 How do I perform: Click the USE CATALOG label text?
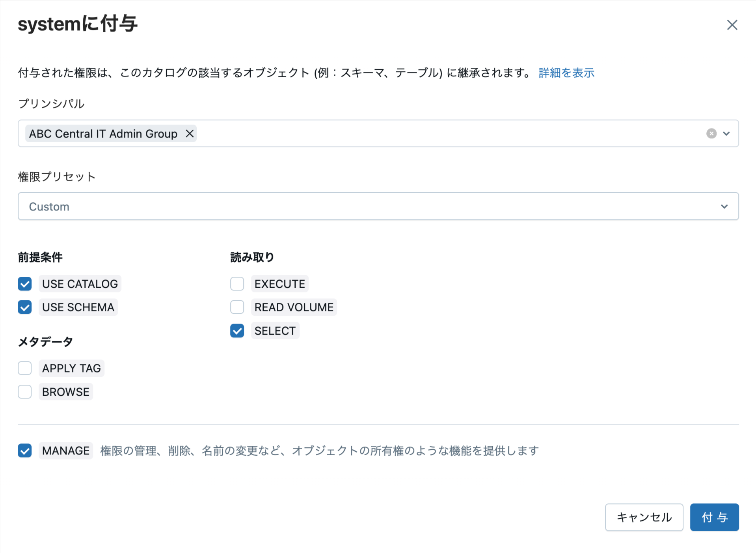tap(80, 284)
